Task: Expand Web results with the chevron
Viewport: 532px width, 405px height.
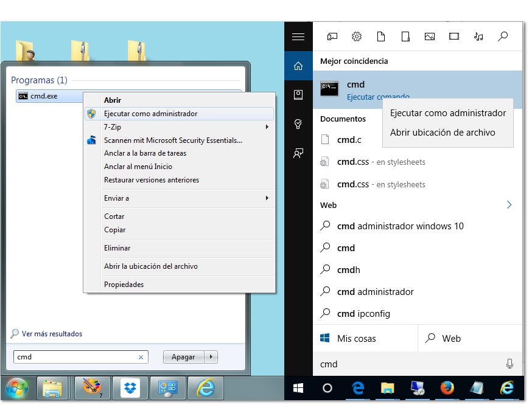Action: (x=509, y=205)
